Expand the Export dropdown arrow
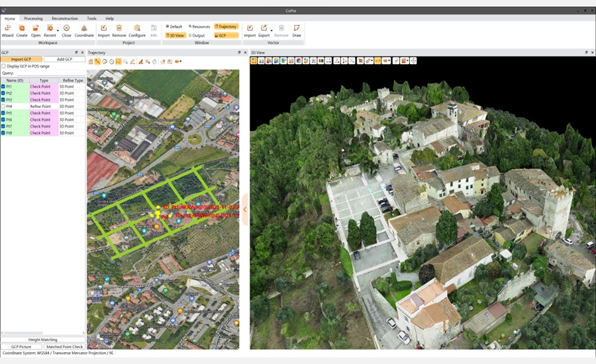This screenshot has width=596, height=364. (272, 30)
